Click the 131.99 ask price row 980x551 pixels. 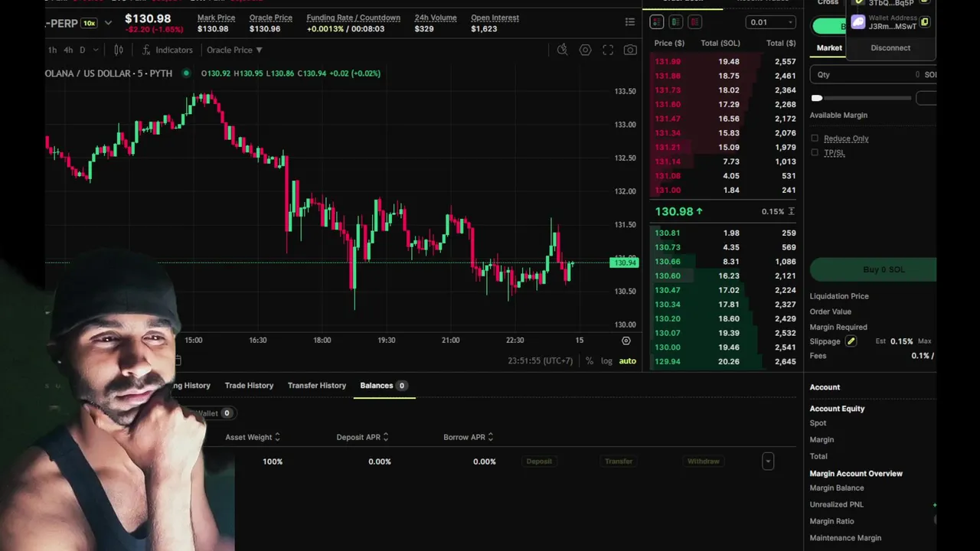[724, 61]
